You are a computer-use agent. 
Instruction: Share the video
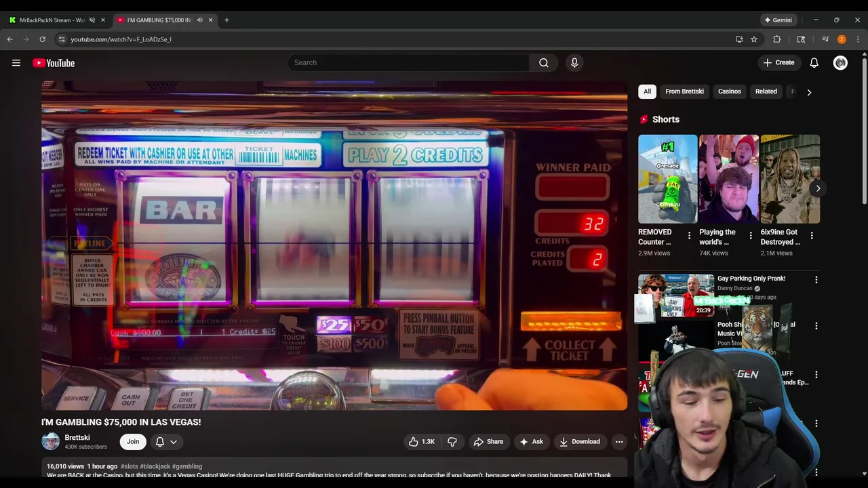click(488, 442)
